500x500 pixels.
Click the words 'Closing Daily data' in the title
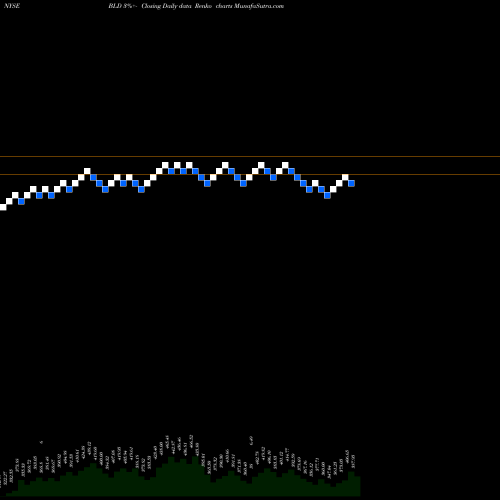click(x=166, y=6)
